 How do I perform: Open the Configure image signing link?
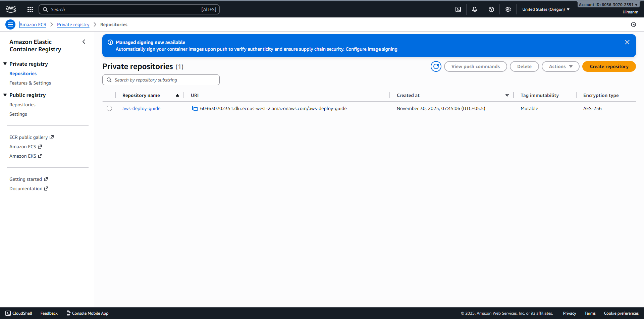[x=371, y=49]
